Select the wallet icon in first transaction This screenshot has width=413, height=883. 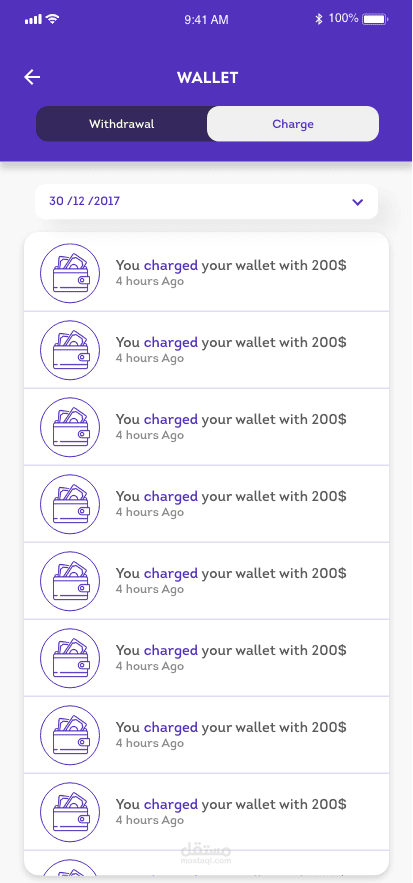(x=70, y=273)
